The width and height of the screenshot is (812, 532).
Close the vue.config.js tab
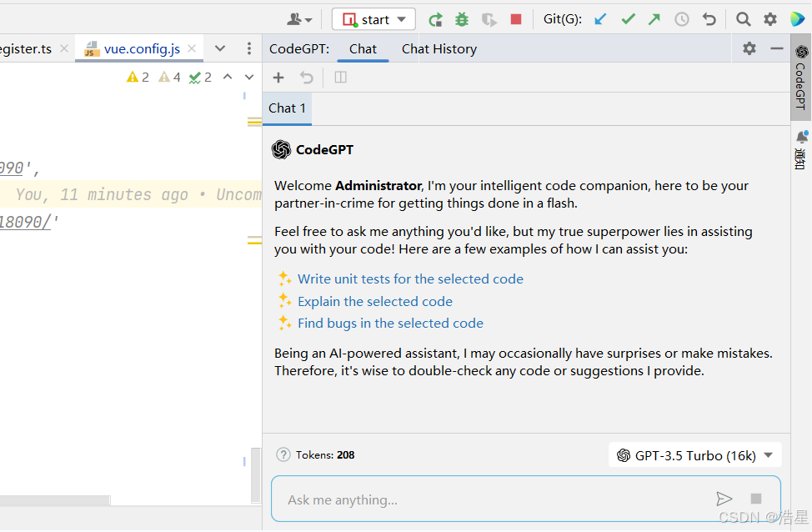tap(192, 48)
